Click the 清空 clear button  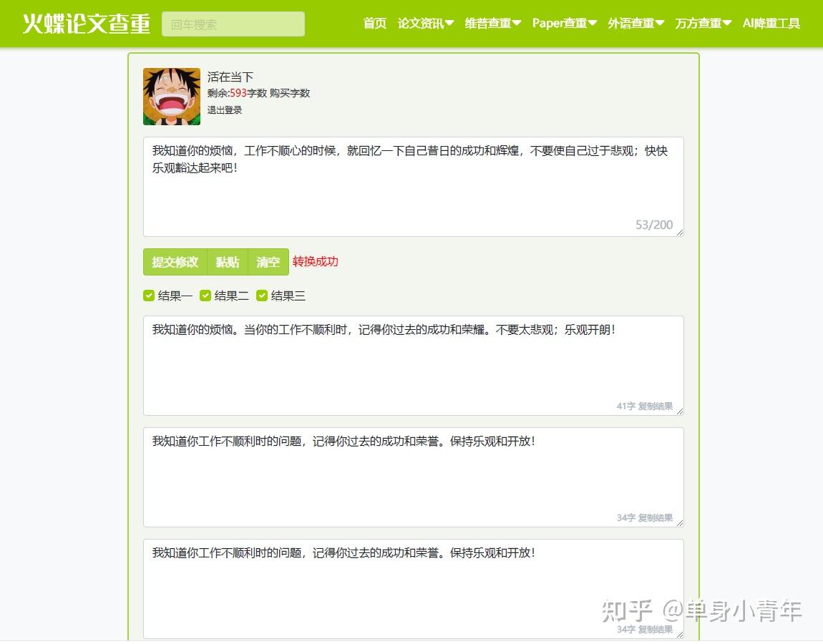268,262
